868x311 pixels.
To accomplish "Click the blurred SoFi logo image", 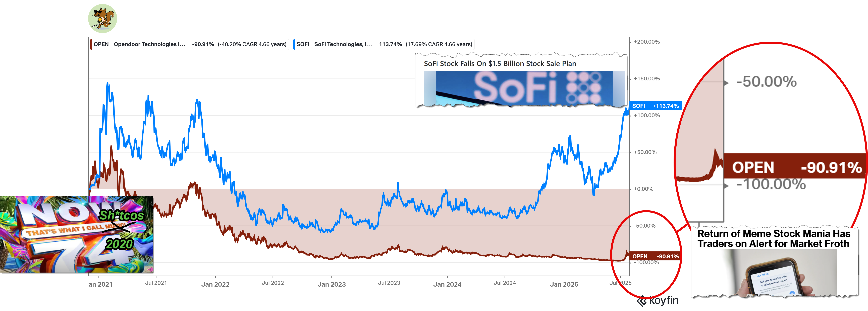I will click(524, 88).
